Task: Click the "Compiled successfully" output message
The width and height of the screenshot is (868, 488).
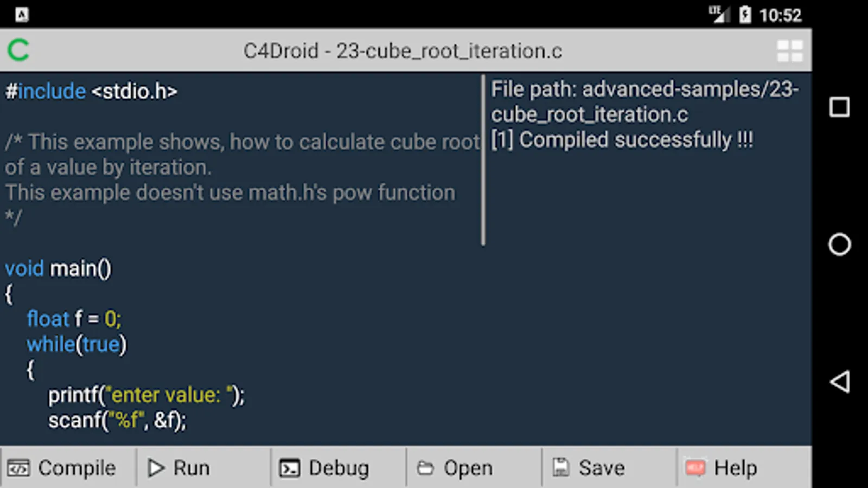Action: (x=622, y=140)
